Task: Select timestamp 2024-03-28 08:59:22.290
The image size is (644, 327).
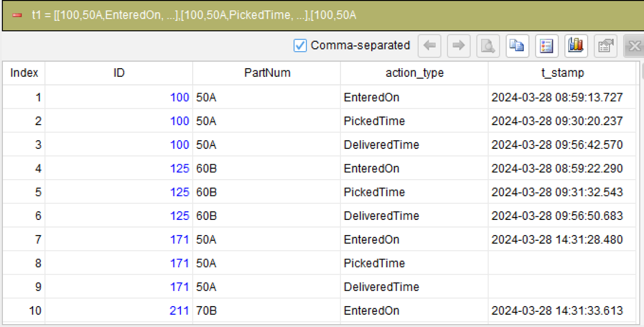Action: point(557,168)
